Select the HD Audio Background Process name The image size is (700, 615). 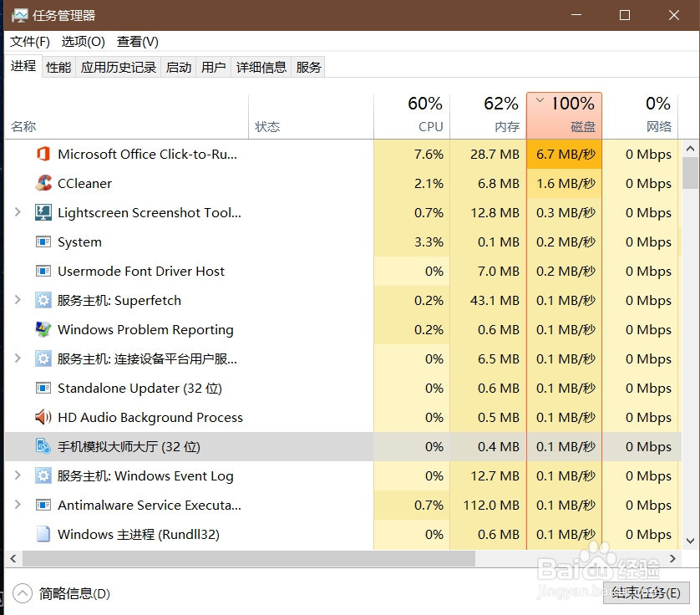pyautogui.click(x=150, y=417)
